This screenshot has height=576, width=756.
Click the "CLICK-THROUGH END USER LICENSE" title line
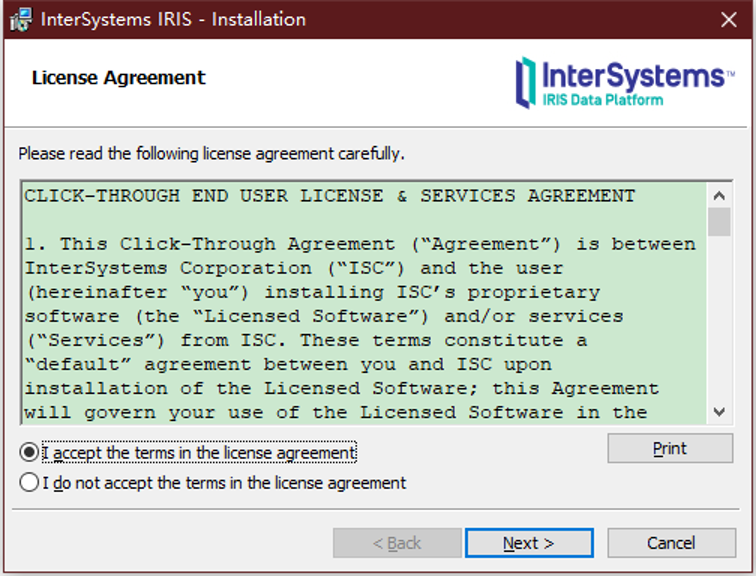(330, 196)
